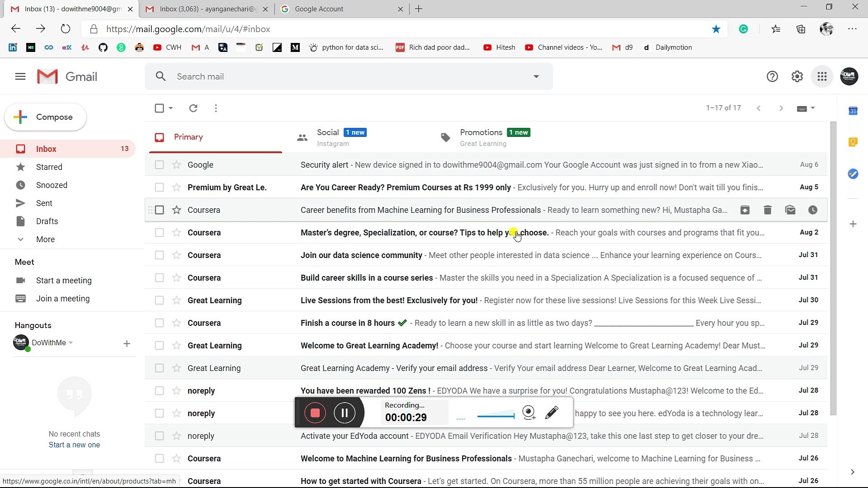Viewport: 868px width, 488px height.
Task: Open the Grammarly extension in toolbar
Action: point(744,28)
